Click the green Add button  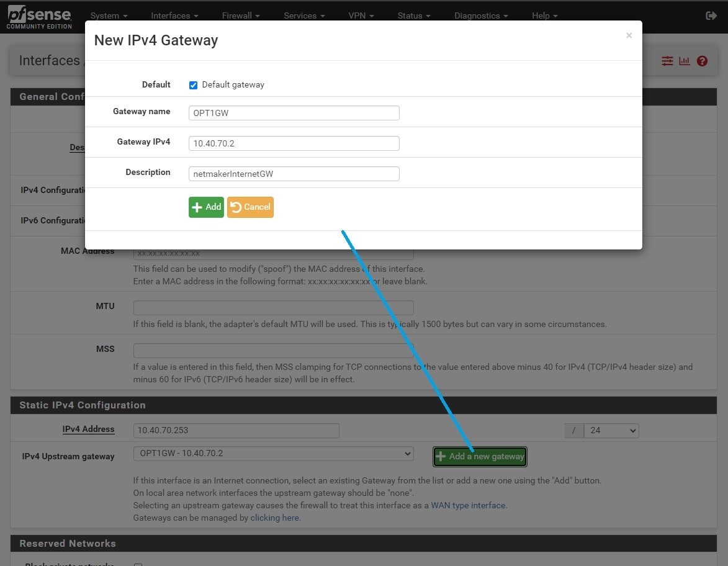[206, 207]
